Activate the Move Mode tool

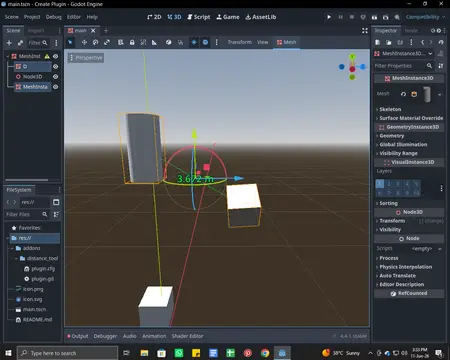click(x=84, y=42)
